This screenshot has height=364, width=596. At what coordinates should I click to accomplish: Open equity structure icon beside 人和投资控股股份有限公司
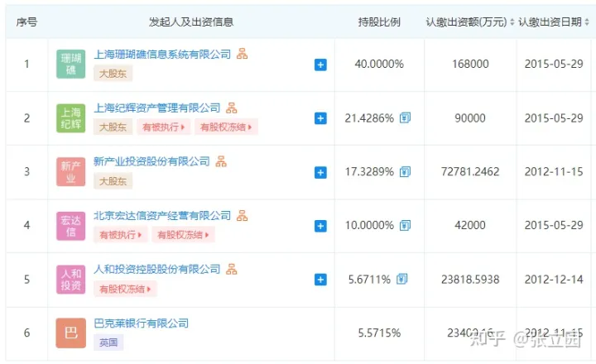point(232,270)
